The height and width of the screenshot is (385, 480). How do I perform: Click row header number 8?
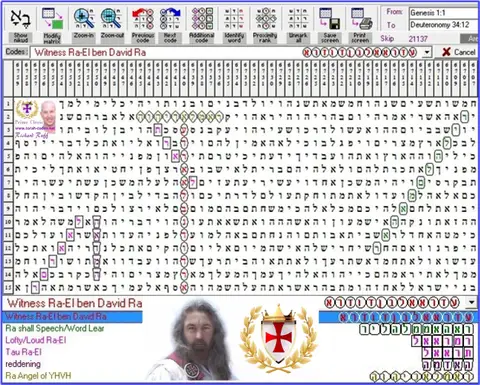[x=8, y=195]
